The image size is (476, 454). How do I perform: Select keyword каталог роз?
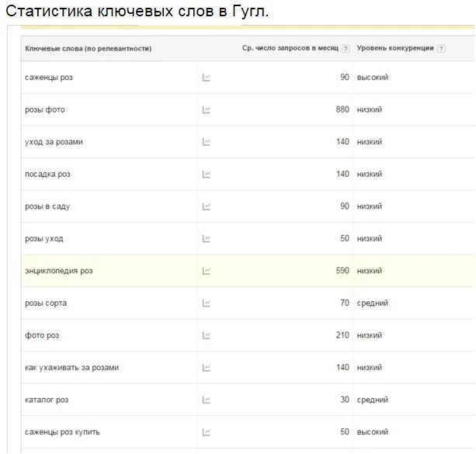tap(47, 400)
